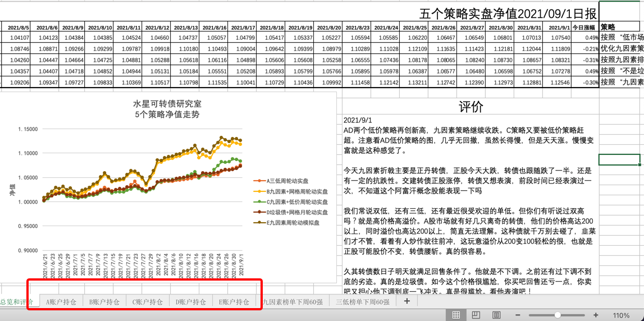The height and width of the screenshot is (321, 644).
Task: Go to the E账户持仓 sheet tab
Action: point(234,302)
